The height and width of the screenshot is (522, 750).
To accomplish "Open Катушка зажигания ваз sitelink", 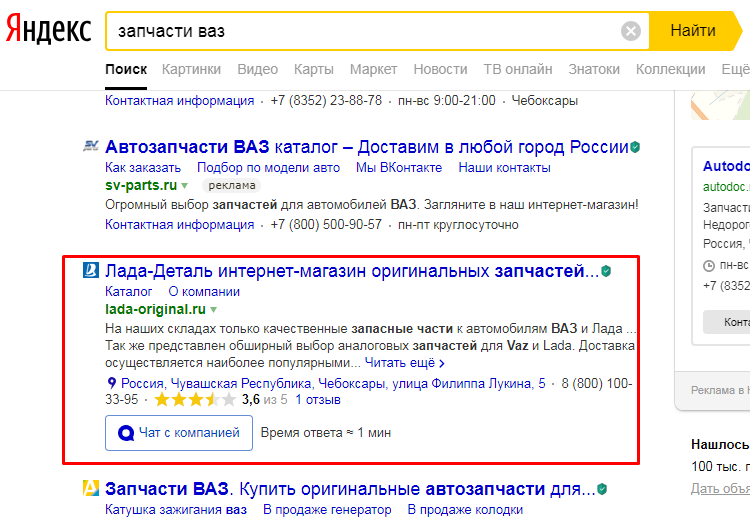I will [x=176, y=510].
